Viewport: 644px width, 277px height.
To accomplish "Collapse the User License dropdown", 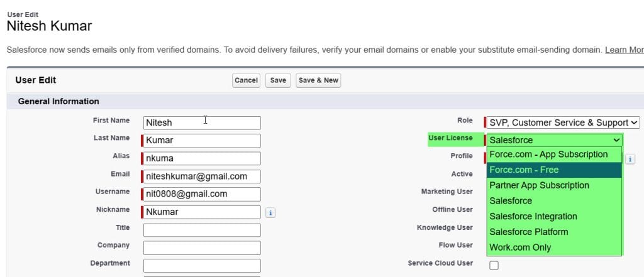I will pyautogui.click(x=555, y=140).
